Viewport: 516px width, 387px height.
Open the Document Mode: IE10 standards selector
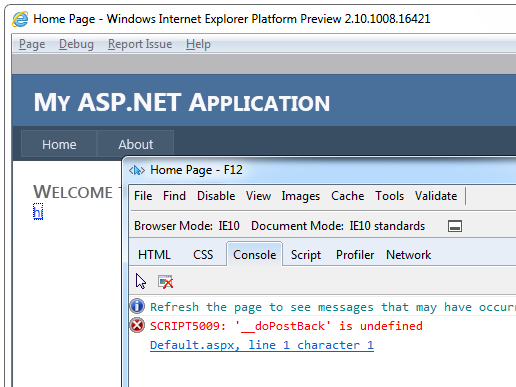(338, 226)
